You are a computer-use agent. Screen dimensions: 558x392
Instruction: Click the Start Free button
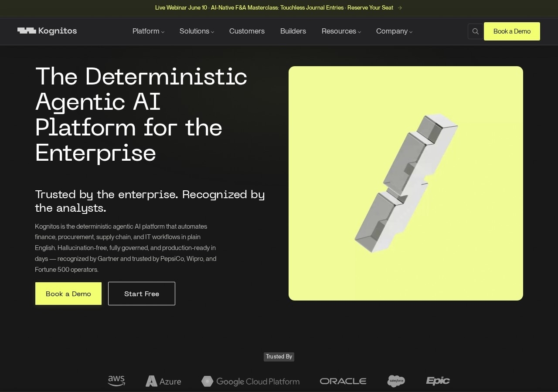point(142,294)
